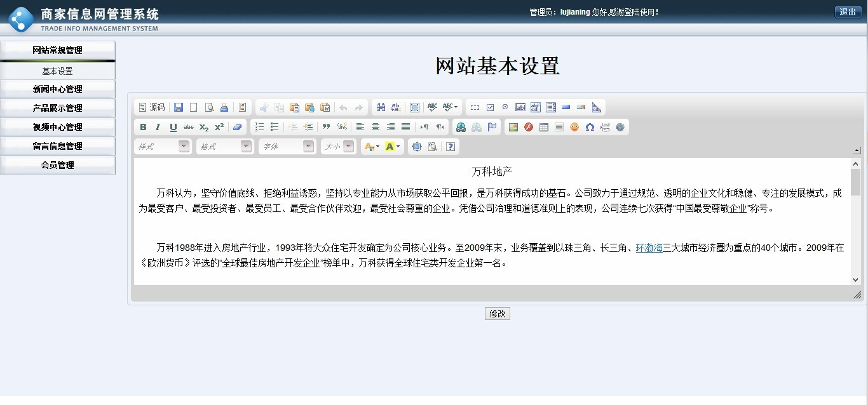Toggle bulleted list

pyautogui.click(x=275, y=127)
